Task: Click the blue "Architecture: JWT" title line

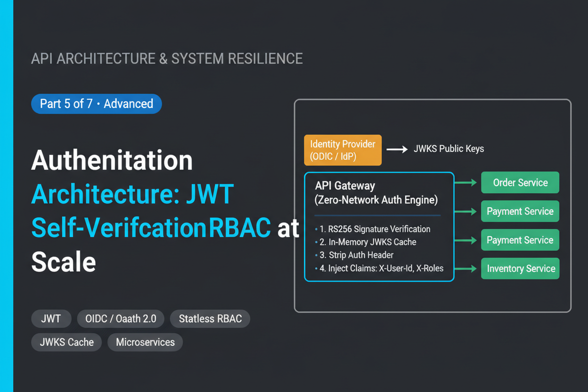Action: tap(133, 194)
